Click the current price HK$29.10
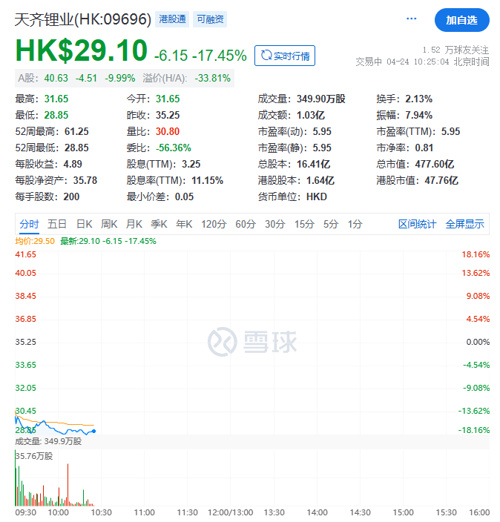Viewport: 500px width, 522px height. click(81, 51)
